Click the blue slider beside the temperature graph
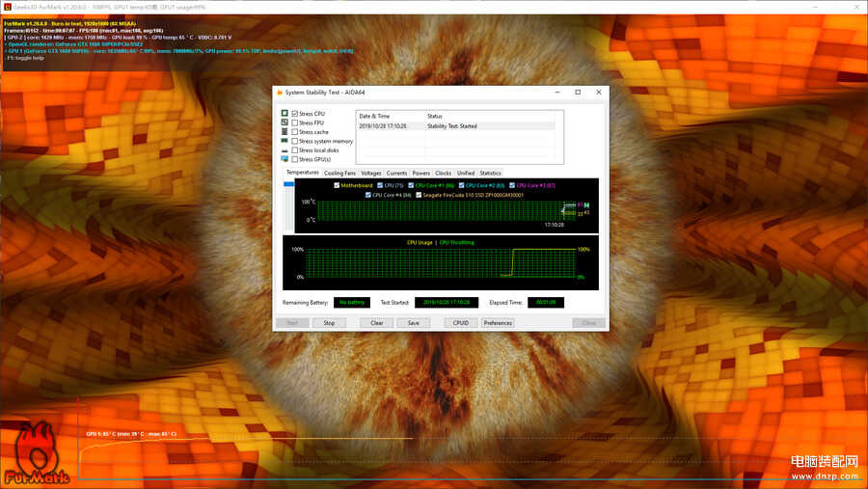 [x=289, y=184]
